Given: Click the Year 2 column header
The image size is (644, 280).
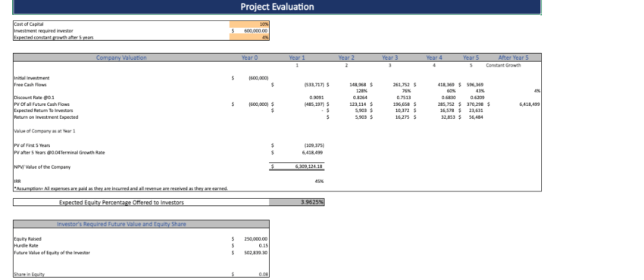Looking at the screenshot, I should [346, 58].
